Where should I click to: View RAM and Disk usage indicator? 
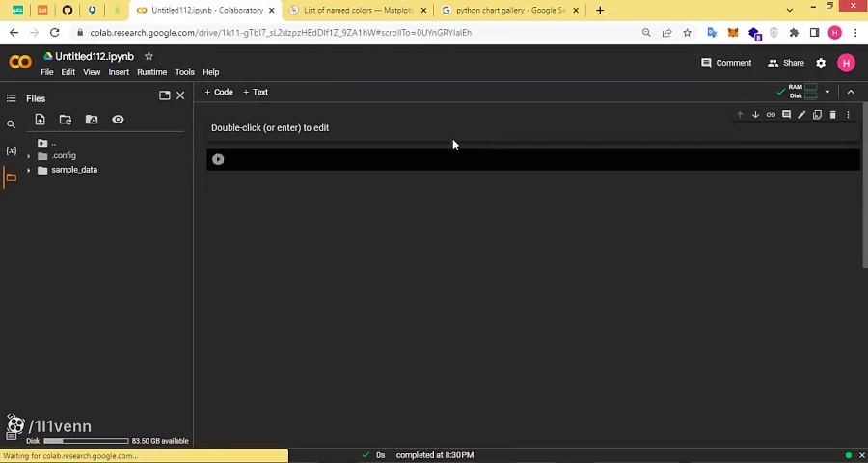point(803,92)
